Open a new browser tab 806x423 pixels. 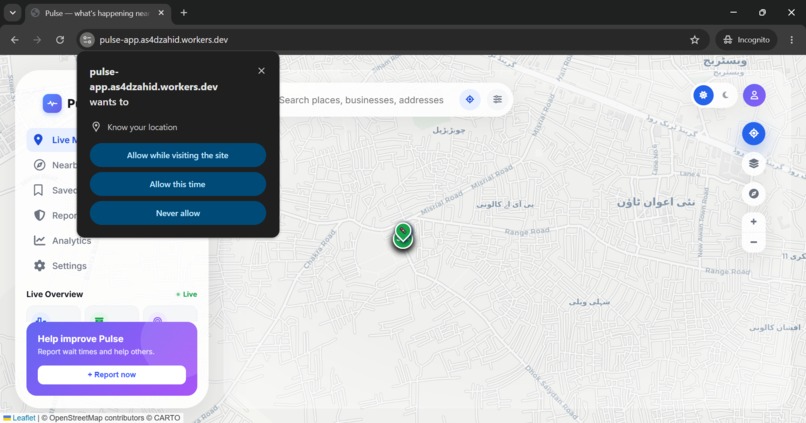coord(184,13)
